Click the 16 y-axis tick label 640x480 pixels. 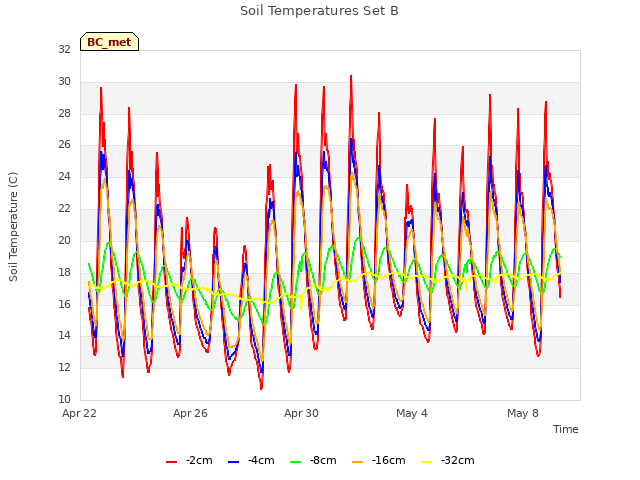coord(64,304)
